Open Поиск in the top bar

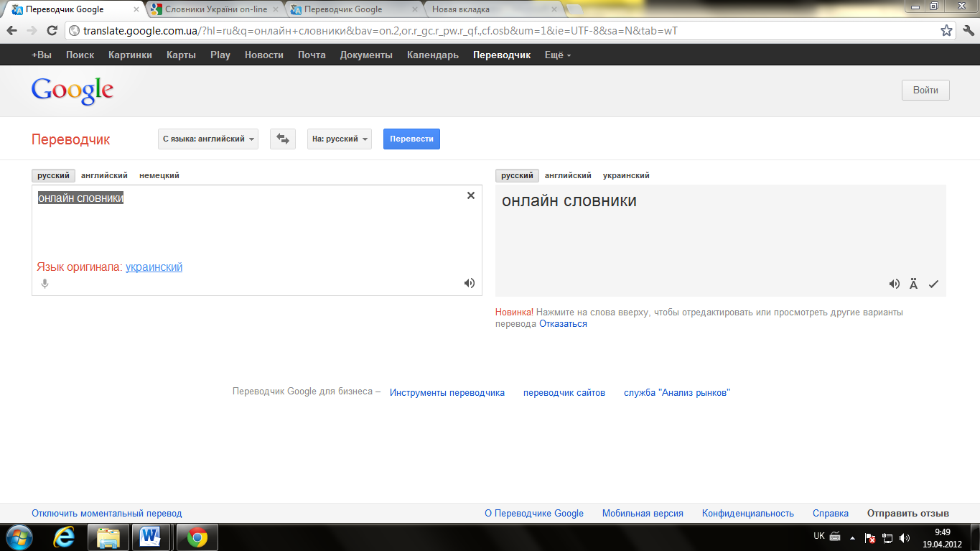[x=80, y=55]
